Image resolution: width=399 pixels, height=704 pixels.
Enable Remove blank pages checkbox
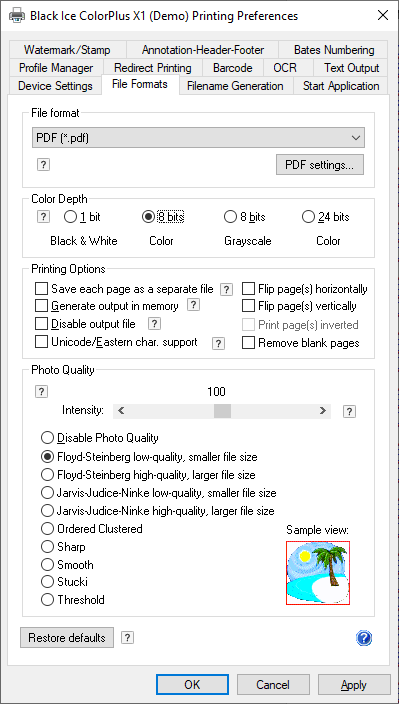point(248,343)
